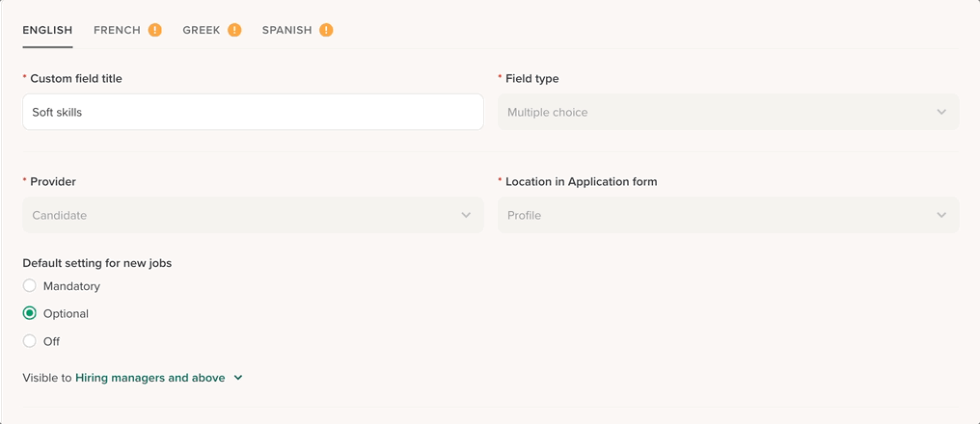Switch to the ENGLISH language tab
This screenshot has width=980, height=424.
[47, 30]
